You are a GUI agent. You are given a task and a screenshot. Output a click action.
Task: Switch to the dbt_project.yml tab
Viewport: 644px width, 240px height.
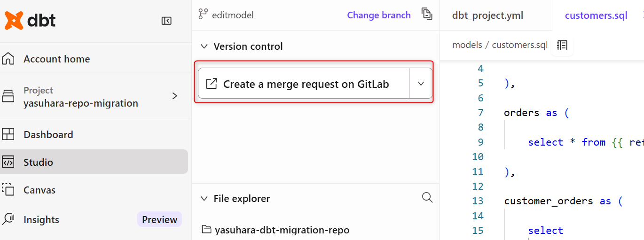[487, 15]
